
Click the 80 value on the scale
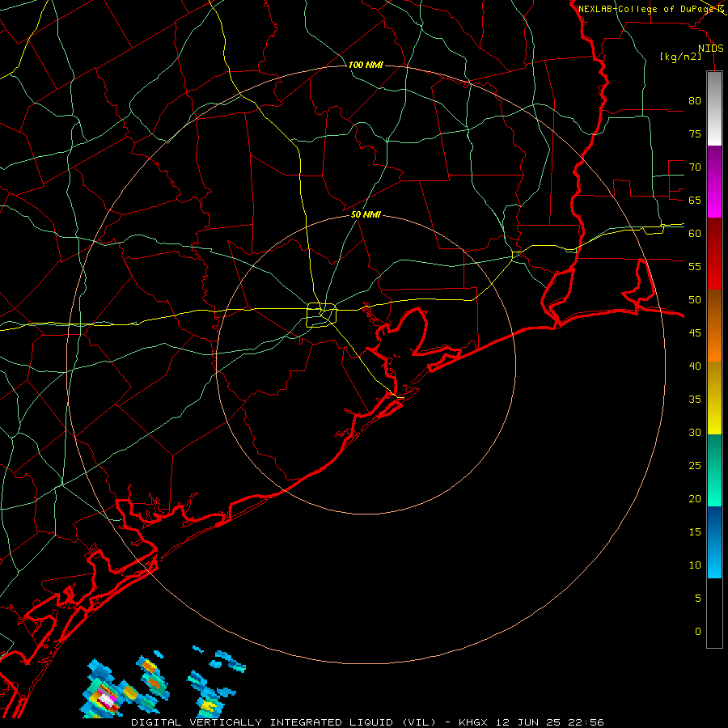pos(695,101)
